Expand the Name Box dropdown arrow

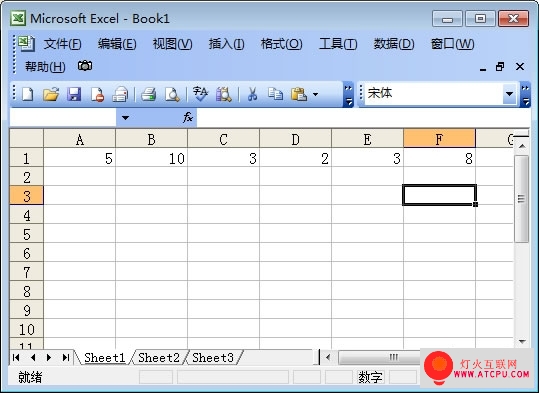click(x=125, y=118)
